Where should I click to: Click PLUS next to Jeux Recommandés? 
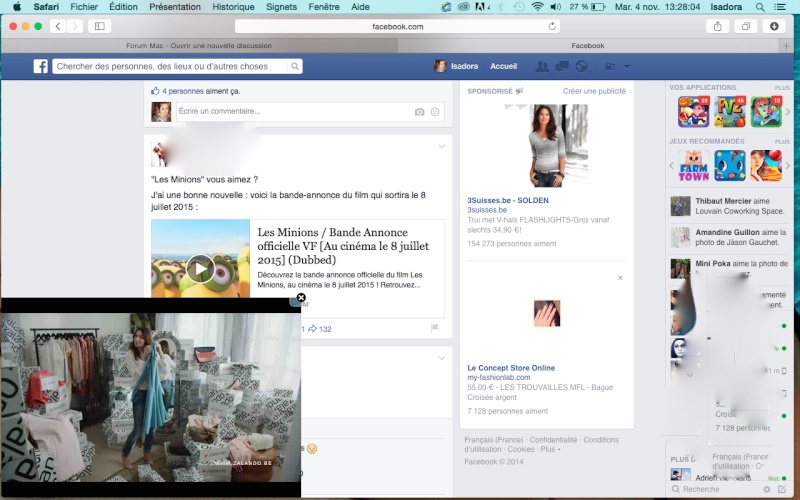point(782,141)
